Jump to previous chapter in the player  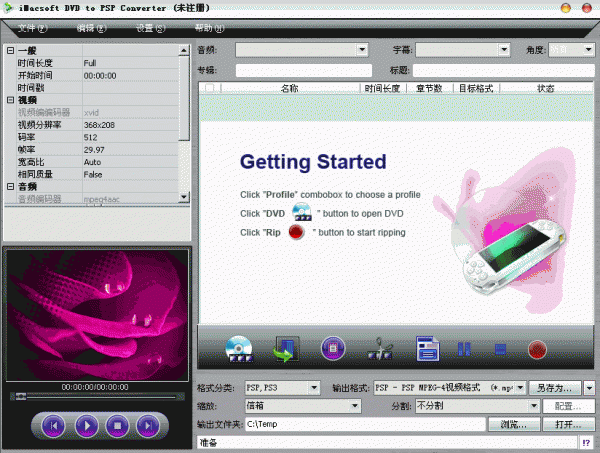(x=53, y=425)
